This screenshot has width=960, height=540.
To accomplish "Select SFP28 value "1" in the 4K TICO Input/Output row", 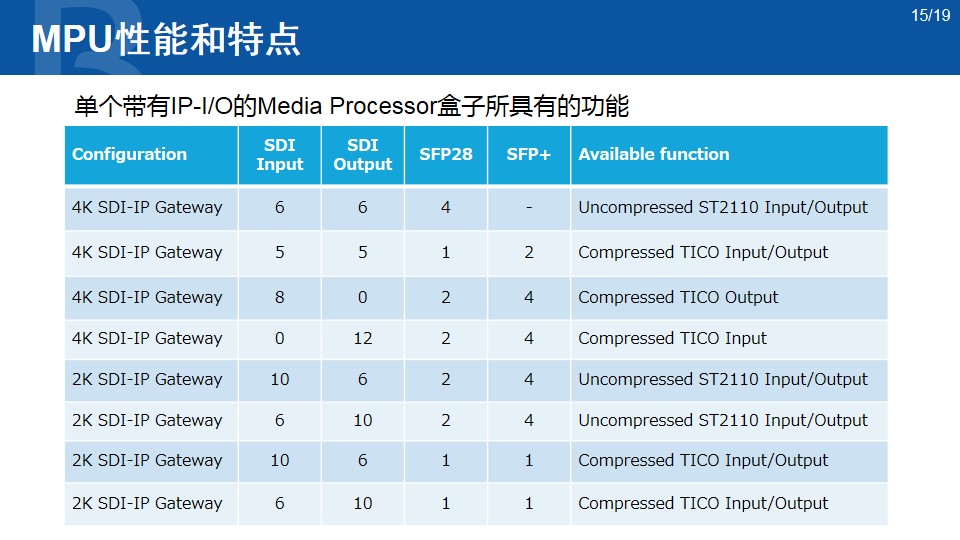I will pos(446,252).
